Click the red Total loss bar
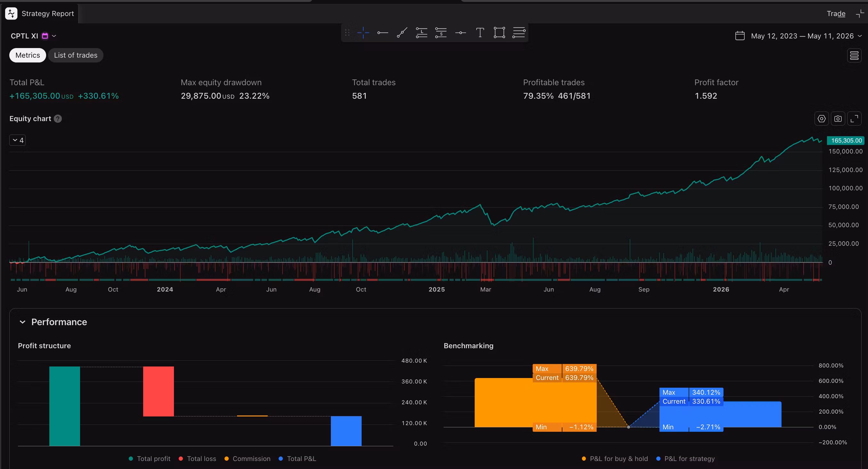 pos(158,391)
